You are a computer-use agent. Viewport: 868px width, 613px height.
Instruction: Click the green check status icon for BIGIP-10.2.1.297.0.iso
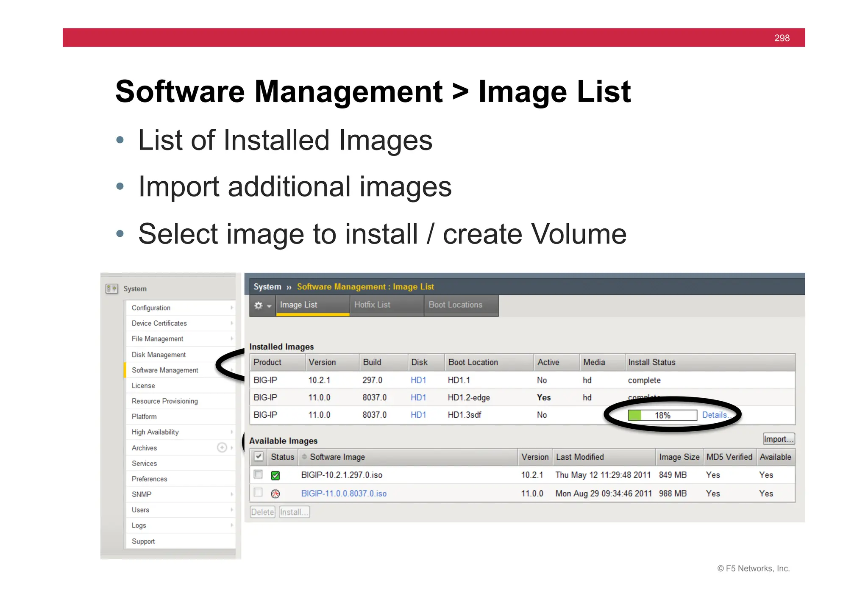(x=275, y=476)
